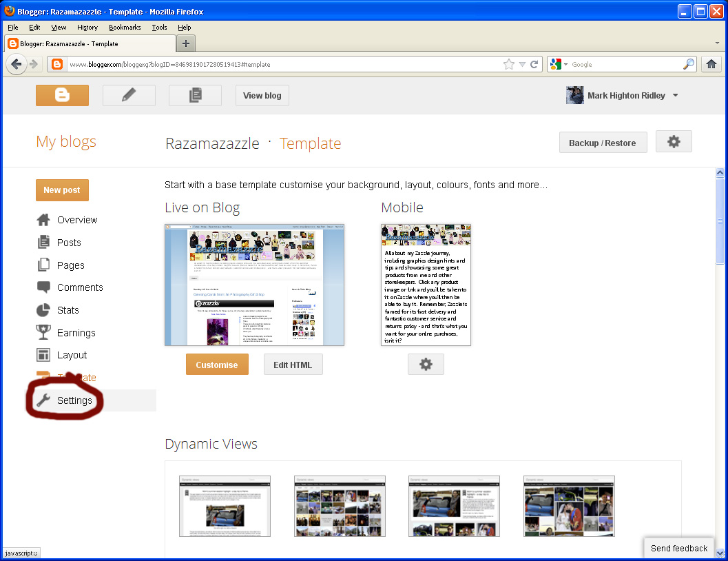Image resolution: width=728 pixels, height=561 pixels.
Task: Open the URL history dropdown arrow
Action: coord(522,65)
